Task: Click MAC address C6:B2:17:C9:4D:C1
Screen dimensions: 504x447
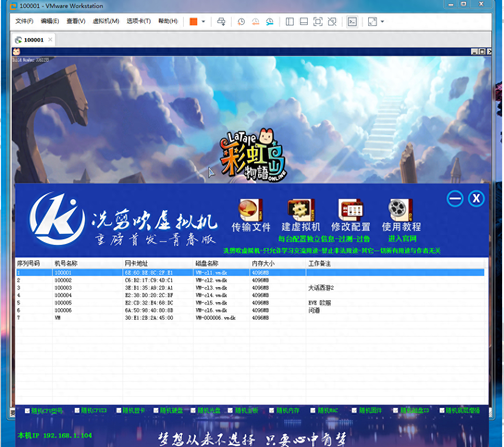Action: click(149, 280)
